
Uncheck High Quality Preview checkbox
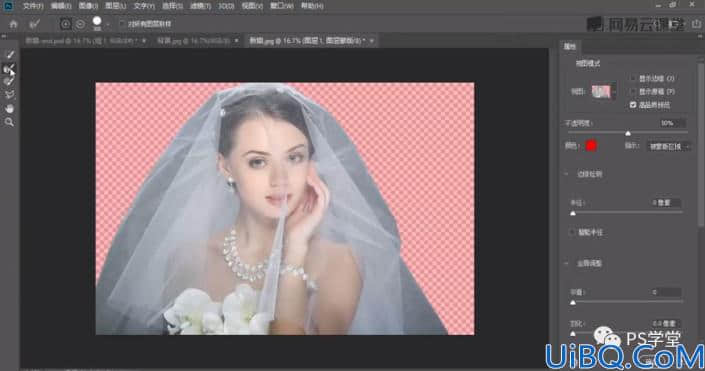tap(633, 105)
